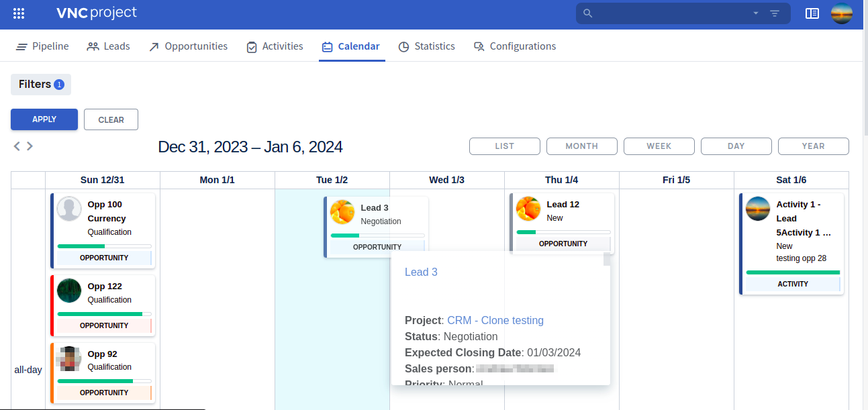Switch to the Statistics tab
The height and width of the screenshot is (410, 868).
point(426,46)
